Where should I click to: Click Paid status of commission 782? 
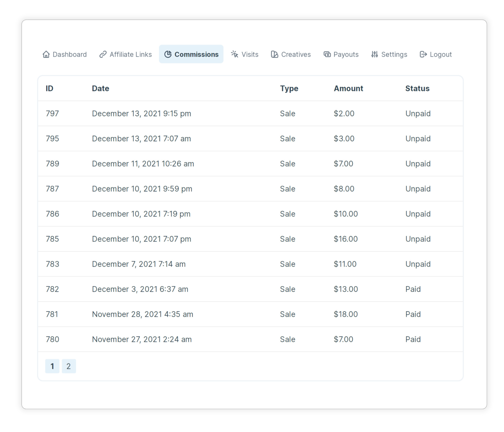(413, 289)
